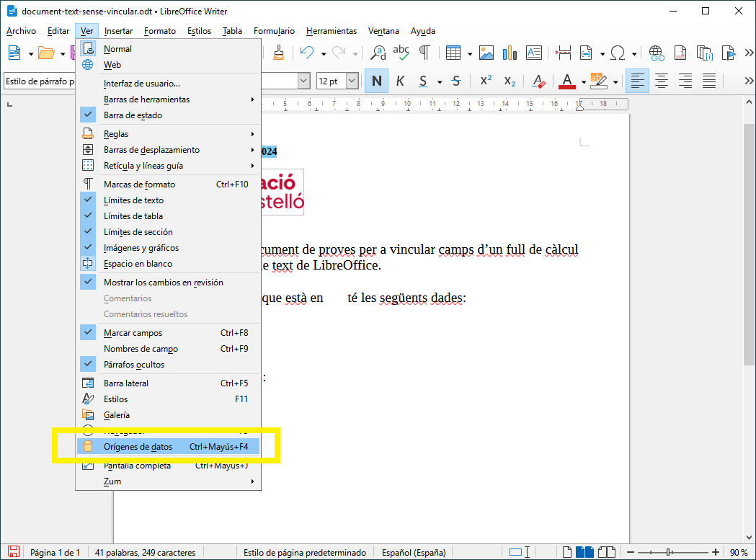
Task: Click the Redo arrow icon
Action: click(x=339, y=53)
